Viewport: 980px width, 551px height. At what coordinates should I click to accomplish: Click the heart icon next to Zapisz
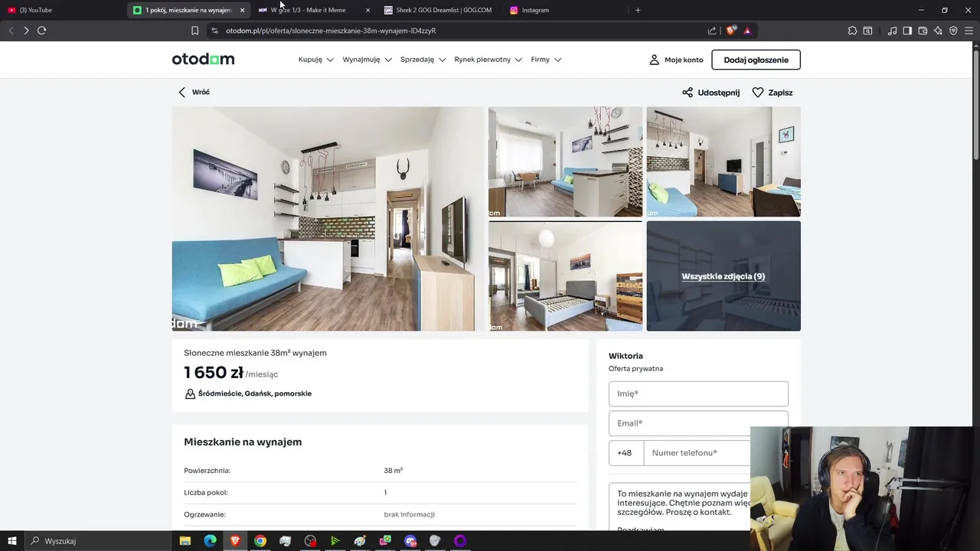(758, 92)
